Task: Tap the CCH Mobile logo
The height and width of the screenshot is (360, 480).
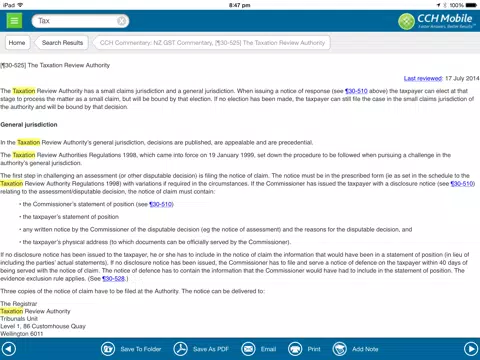Action: 437,21
